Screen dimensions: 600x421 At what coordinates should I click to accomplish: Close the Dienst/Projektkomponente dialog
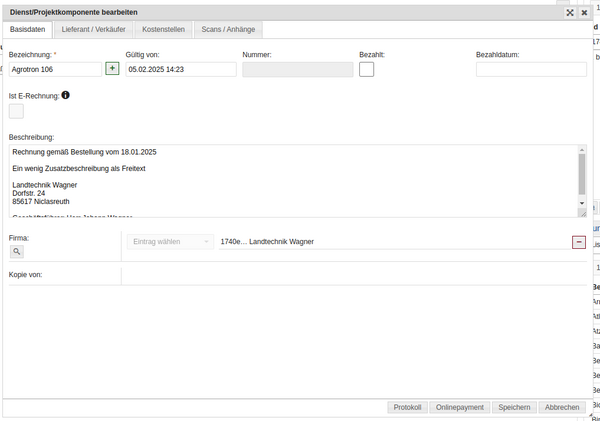584,13
